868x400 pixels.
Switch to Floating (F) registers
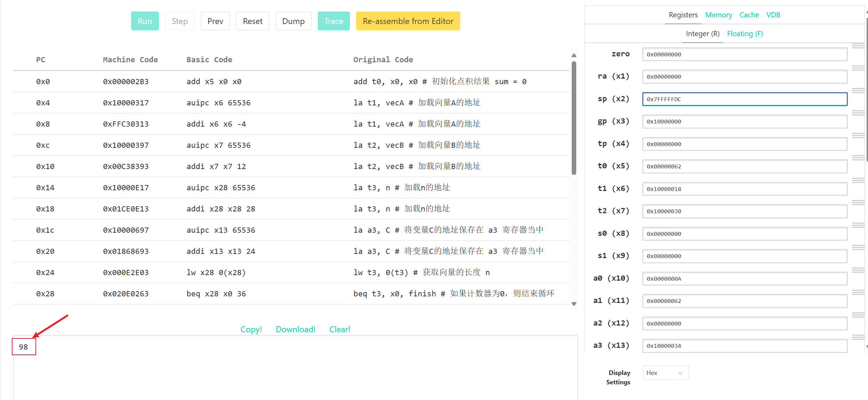point(745,34)
